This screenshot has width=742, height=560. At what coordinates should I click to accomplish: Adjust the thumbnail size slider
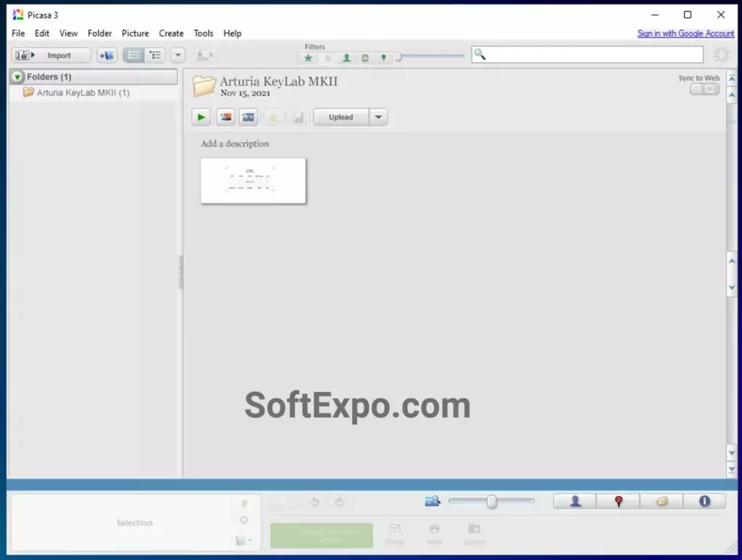pyautogui.click(x=492, y=501)
